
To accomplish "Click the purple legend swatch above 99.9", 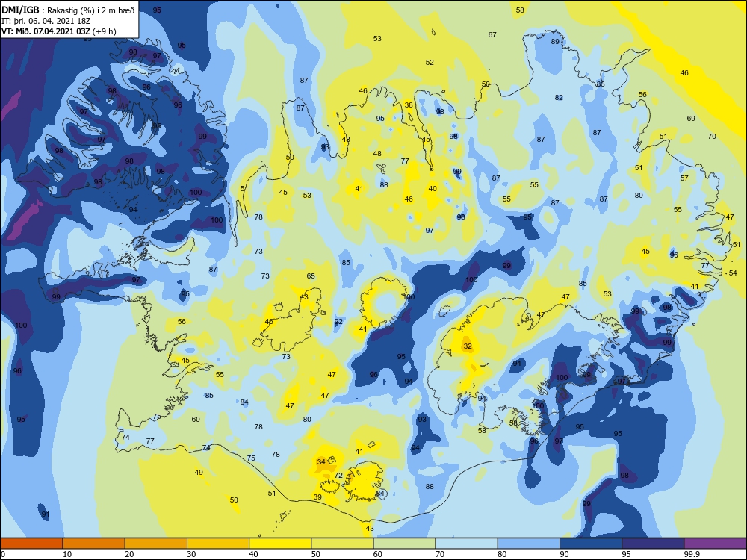I will (x=715, y=544).
